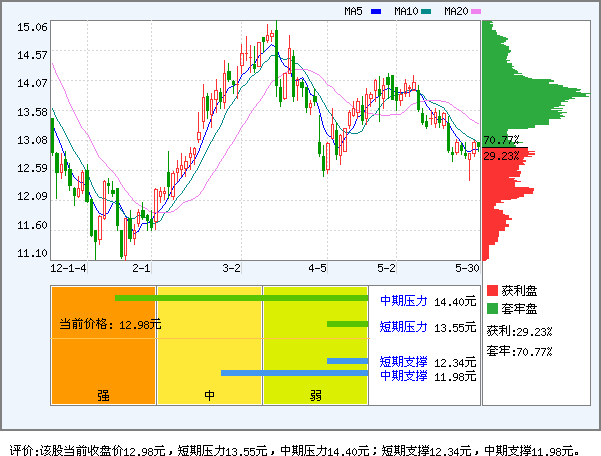Click the 12.59 price axis label
Screen dimensions: 601x456
[x=32, y=168]
